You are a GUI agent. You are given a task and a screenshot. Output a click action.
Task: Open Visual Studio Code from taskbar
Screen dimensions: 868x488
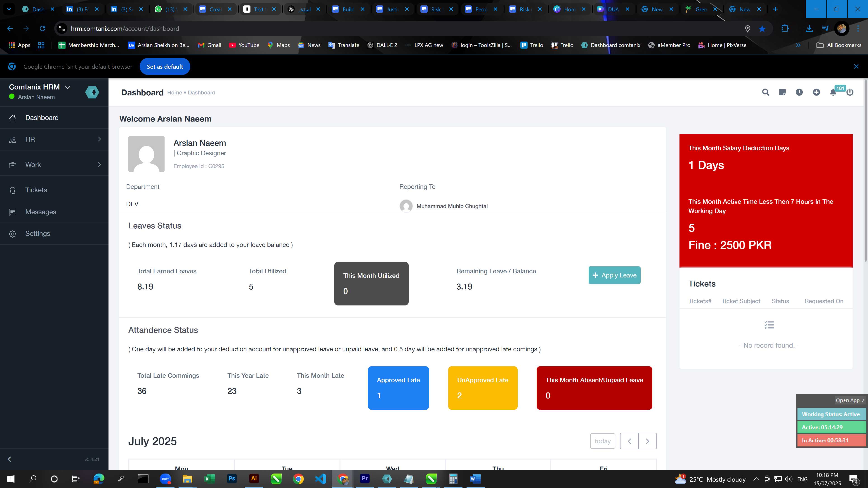pyautogui.click(x=321, y=479)
